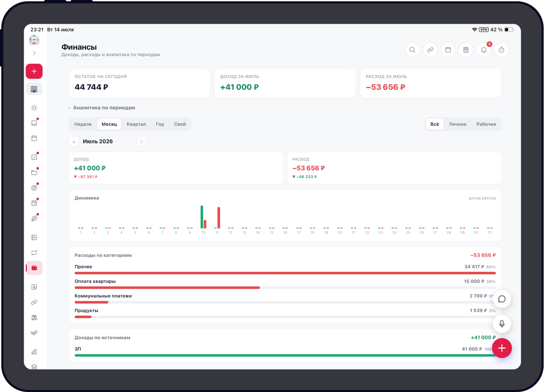Viewport: 544px width, 392px height.
Task: Open the building workspace icon in sidebar
Action: pos(34,89)
